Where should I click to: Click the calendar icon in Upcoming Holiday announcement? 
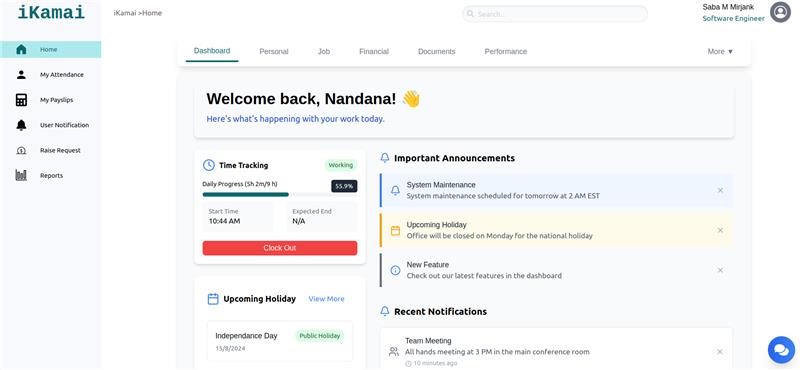[395, 231]
